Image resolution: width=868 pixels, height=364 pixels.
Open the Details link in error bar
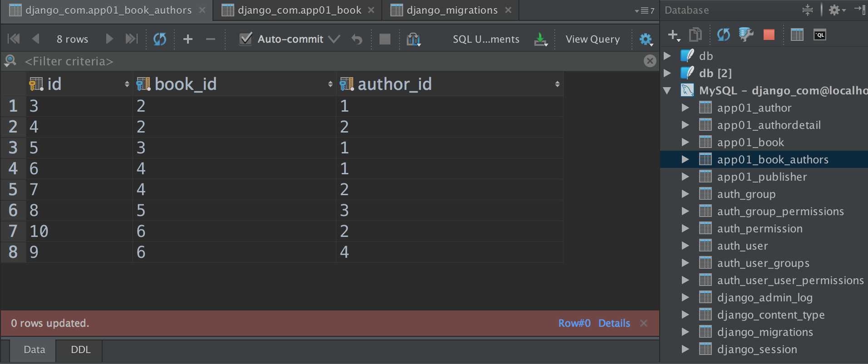(x=614, y=323)
